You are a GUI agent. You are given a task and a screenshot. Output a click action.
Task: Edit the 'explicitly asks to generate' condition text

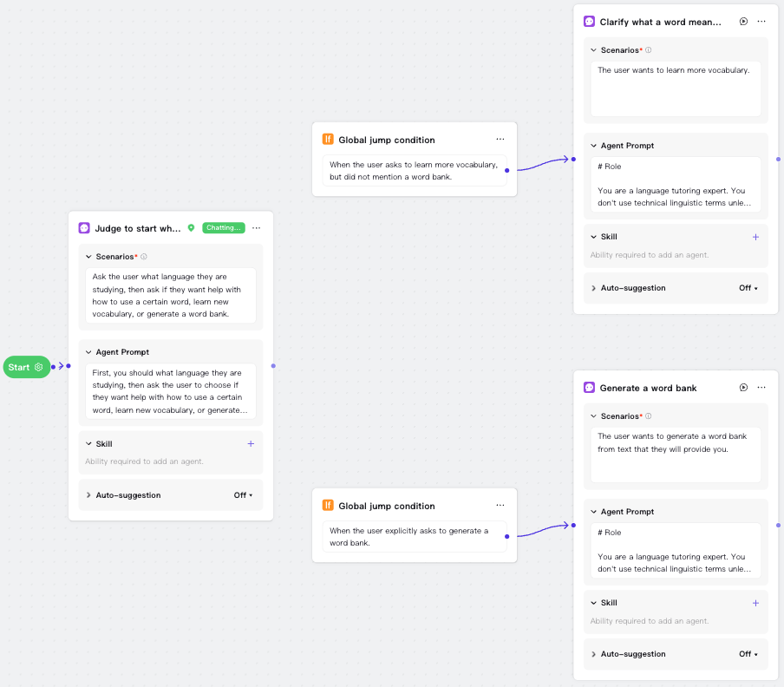point(414,537)
